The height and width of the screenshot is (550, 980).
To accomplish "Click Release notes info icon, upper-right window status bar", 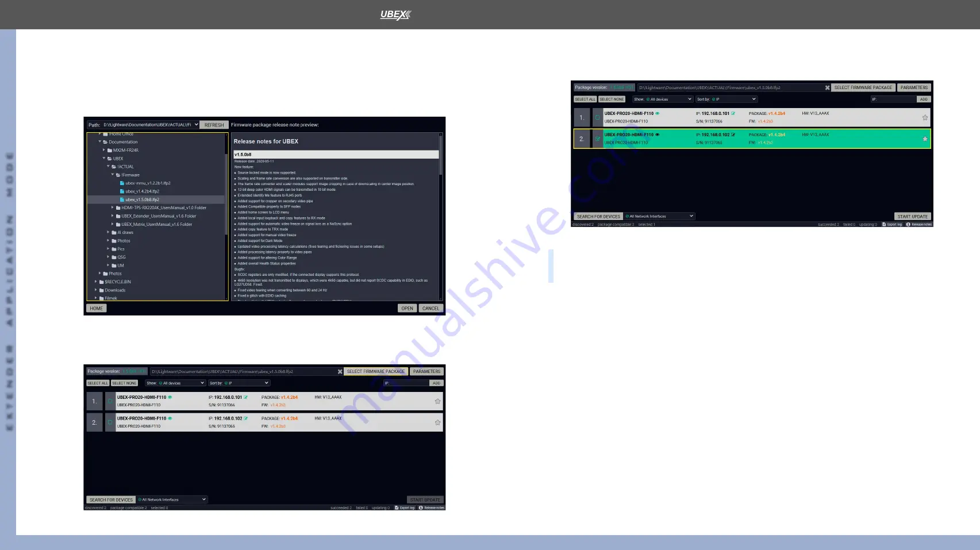I will [908, 224].
